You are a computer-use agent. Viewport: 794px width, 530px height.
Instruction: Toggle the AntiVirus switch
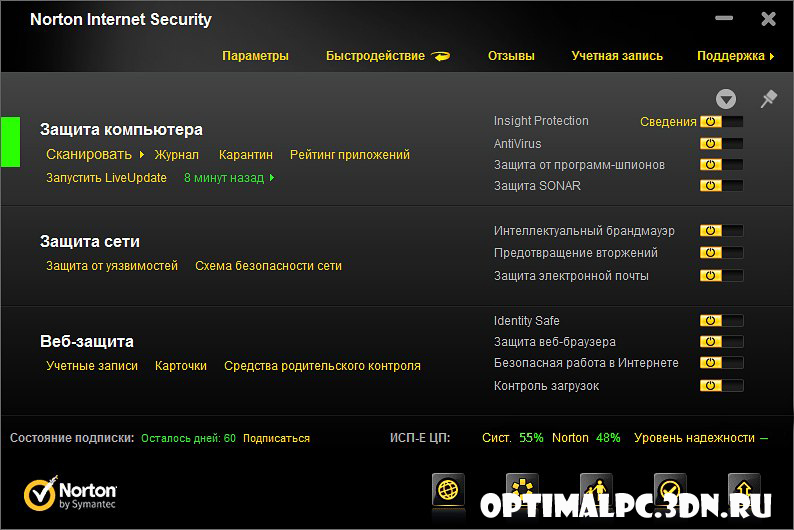(x=722, y=144)
